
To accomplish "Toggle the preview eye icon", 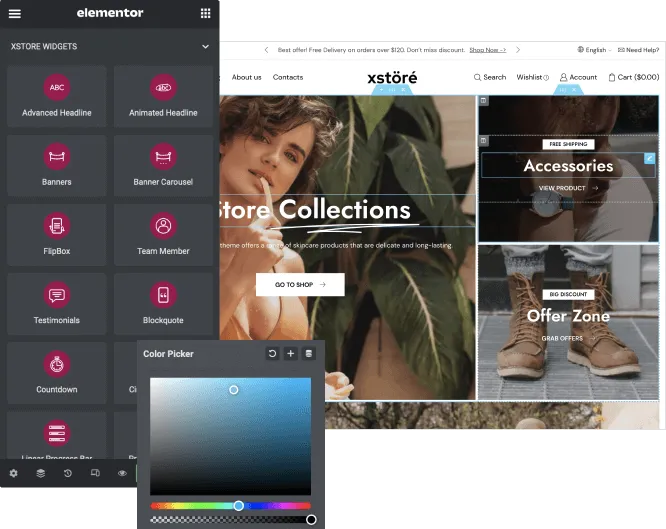I will point(122,473).
